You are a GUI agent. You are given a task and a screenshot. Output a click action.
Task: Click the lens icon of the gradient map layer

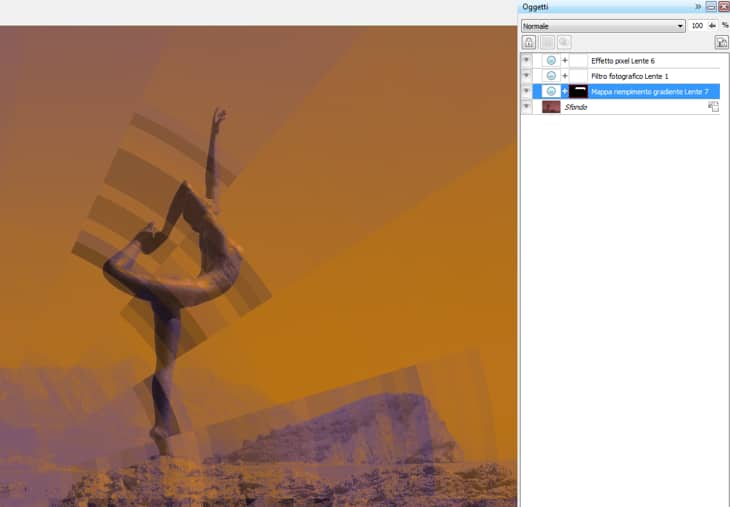[550, 91]
